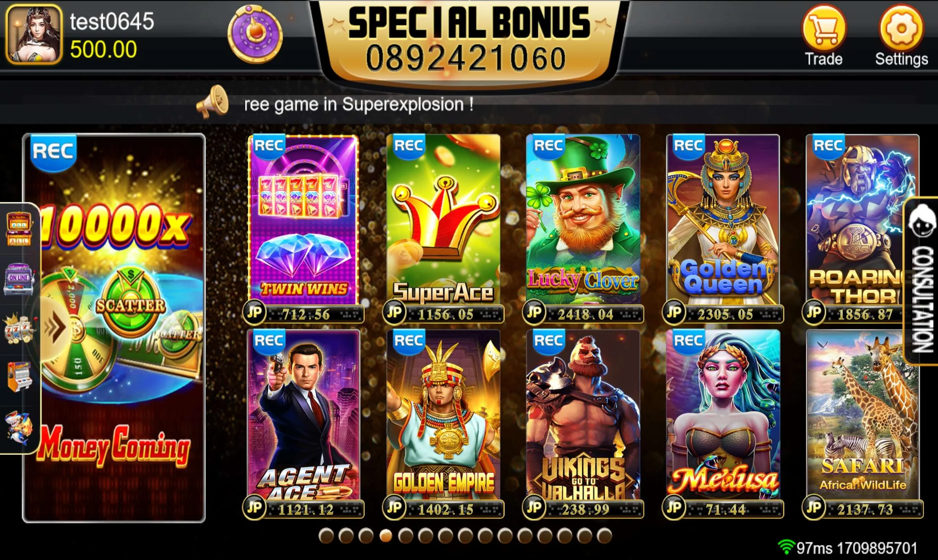Select the 777 crown slots category
This screenshot has height=560, width=938.
pyautogui.click(x=18, y=328)
